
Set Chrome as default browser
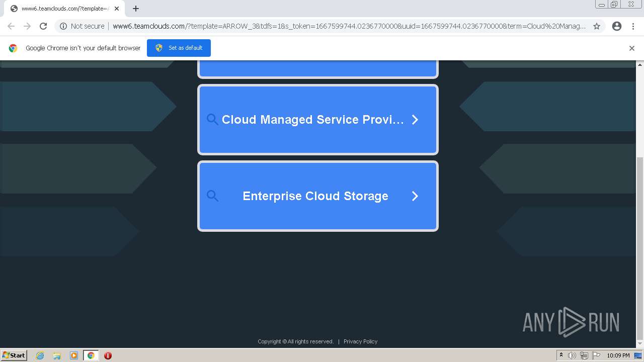pos(179,48)
